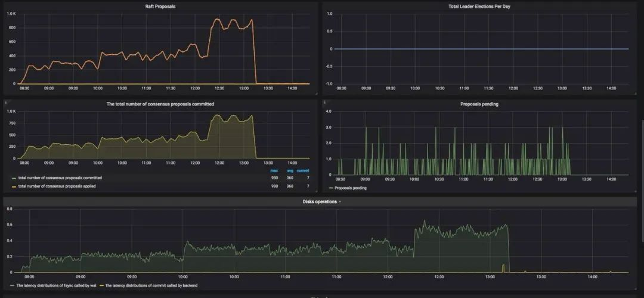Open info icon on Proposals pending panel
The height and width of the screenshot is (298, 644).
325,102
